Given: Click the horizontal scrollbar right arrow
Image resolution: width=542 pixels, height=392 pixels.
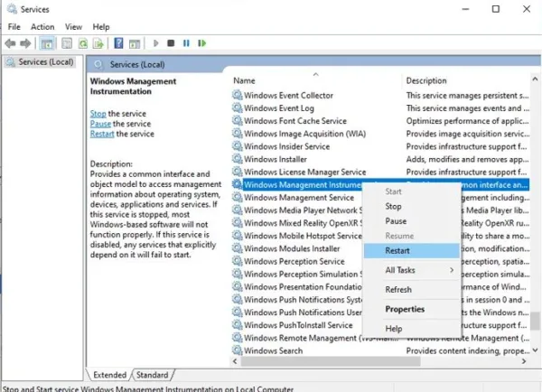Looking at the screenshot, I should 524,361.
